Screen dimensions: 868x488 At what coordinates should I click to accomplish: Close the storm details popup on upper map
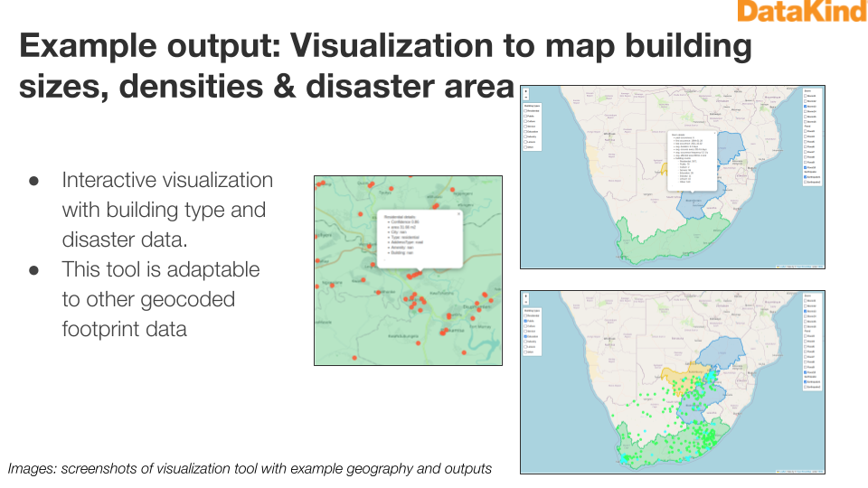click(x=714, y=134)
